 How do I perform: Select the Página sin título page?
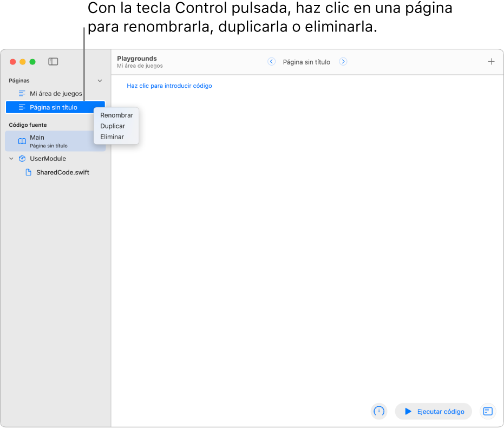(x=55, y=107)
